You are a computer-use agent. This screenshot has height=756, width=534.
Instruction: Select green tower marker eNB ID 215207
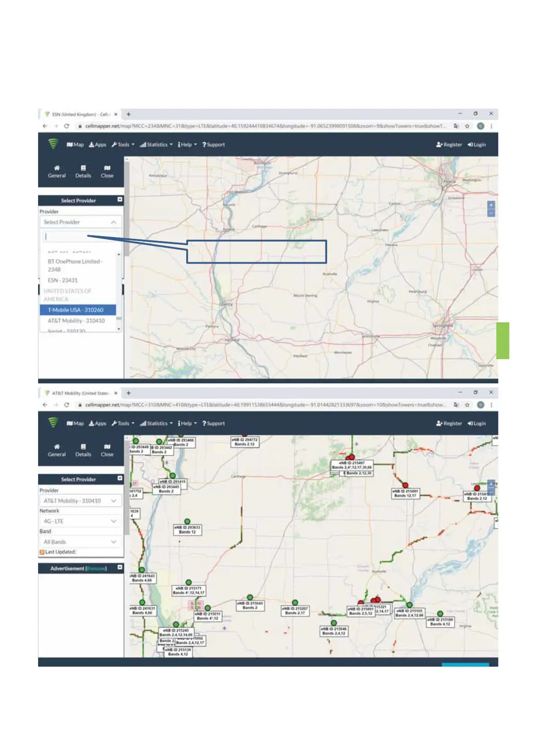pyautogui.click(x=295, y=602)
